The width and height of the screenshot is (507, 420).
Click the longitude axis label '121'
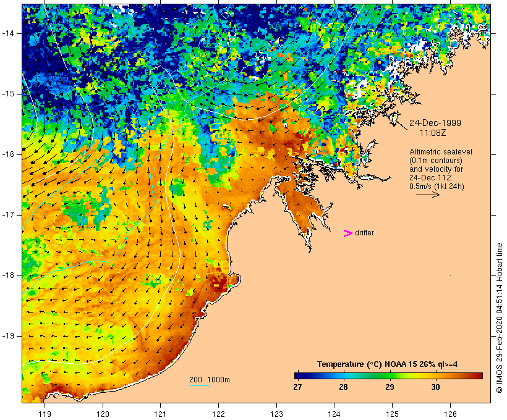pyautogui.click(x=160, y=414)
